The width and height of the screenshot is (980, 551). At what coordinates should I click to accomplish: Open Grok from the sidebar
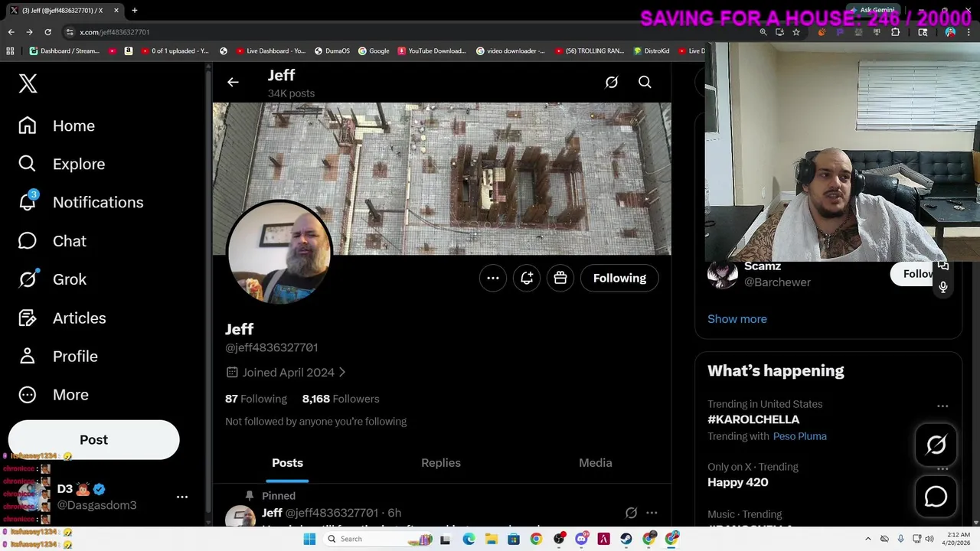pos(52,279)
